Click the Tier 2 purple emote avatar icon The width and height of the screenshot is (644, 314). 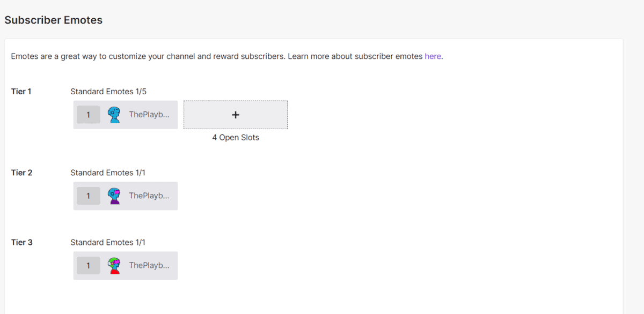[114, 196]
